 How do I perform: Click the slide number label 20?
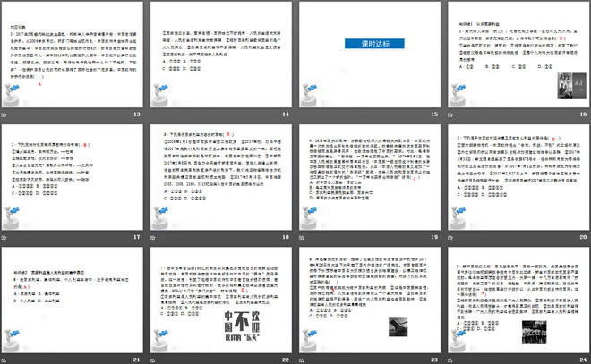[583, 237]
